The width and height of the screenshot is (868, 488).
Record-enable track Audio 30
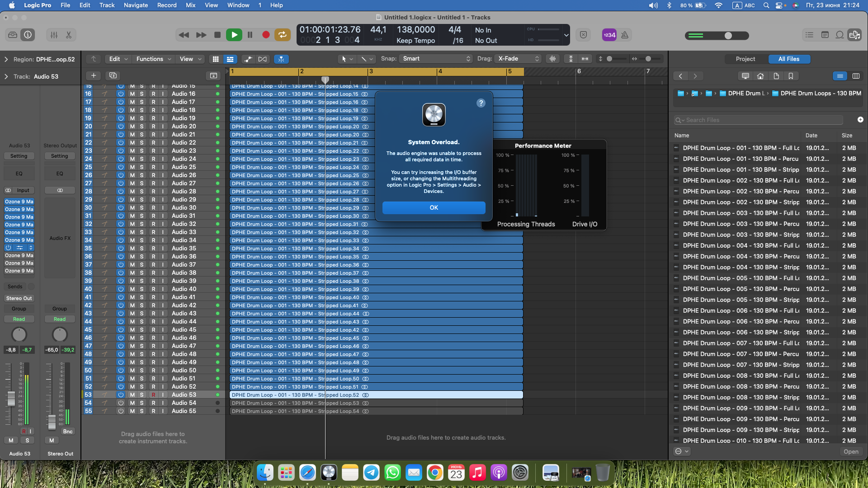pyautogui.click(x=153, y=208)
